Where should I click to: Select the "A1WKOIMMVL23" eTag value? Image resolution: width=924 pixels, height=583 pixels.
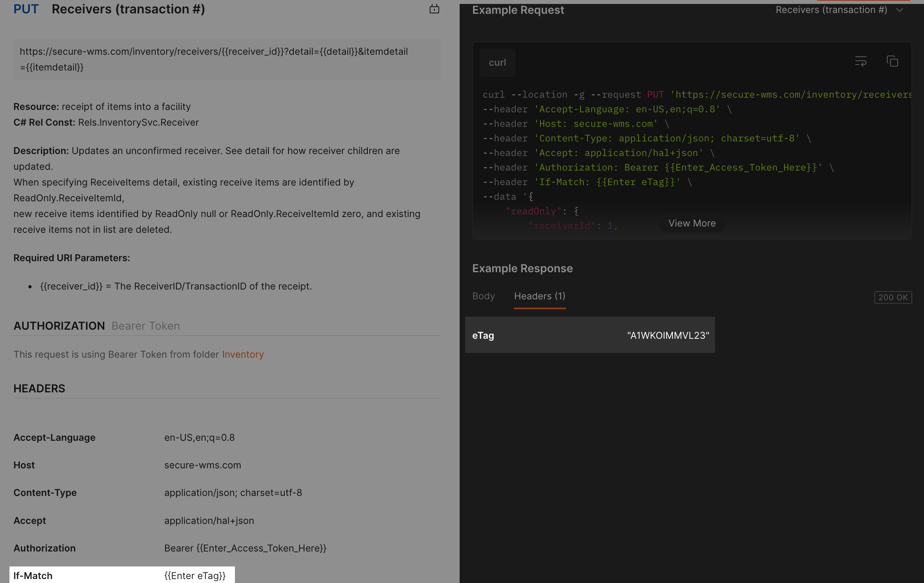(x=668, y=336)
